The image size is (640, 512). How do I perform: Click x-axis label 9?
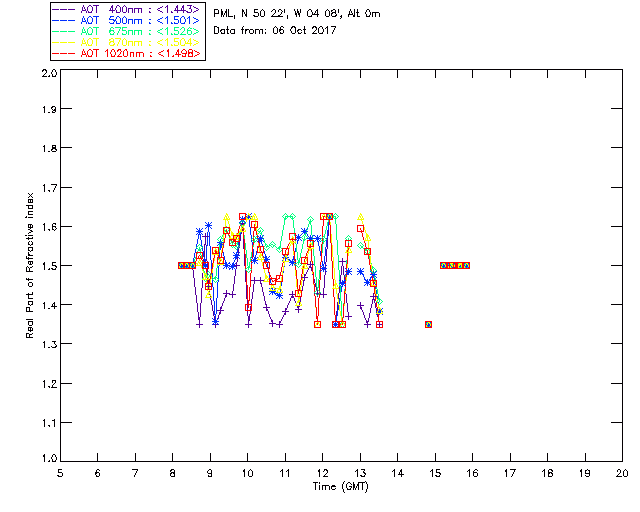point(210,473)
